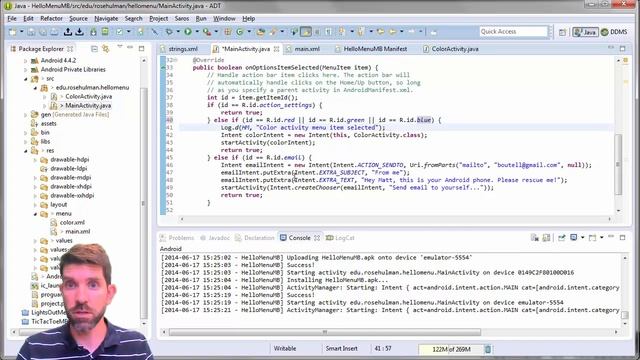Click the New Java Class icon

coord(240,32)
